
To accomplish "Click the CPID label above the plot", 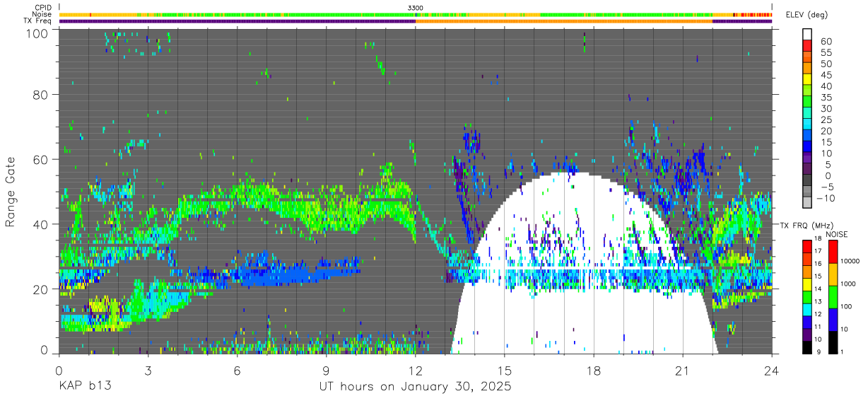I will tap(42, 8).
